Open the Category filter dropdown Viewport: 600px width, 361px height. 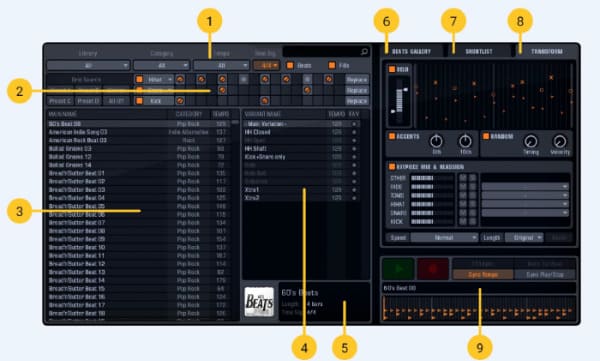(161, 65)
